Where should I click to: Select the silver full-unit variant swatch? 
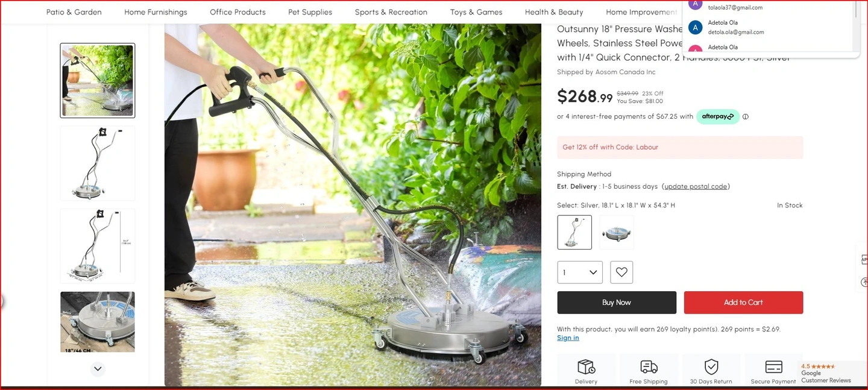click(574, 232)
